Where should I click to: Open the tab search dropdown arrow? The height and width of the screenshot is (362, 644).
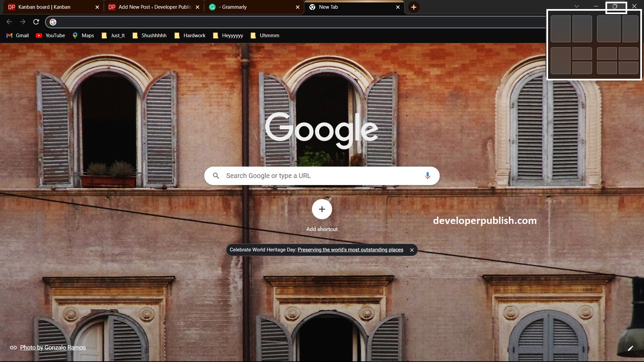tap(577, 6)
